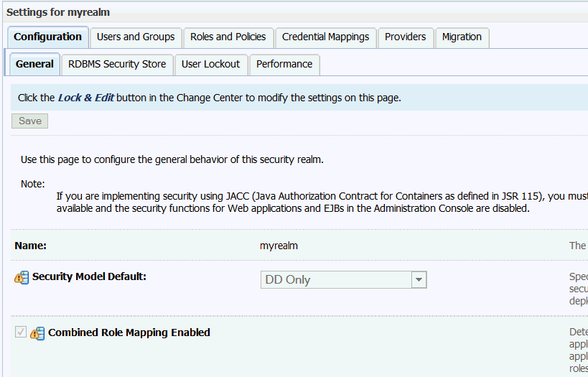Click the Security Model Default label

(x=89, y=277)
